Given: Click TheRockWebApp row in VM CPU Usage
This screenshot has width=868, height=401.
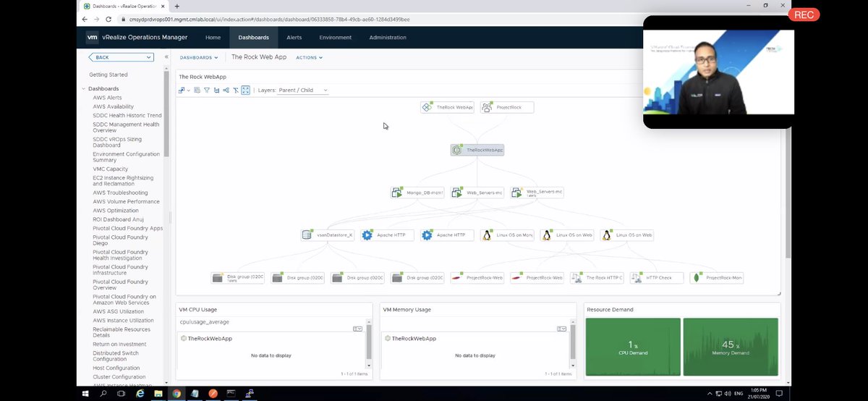Looking at the screenshot, I should (271, 339).
